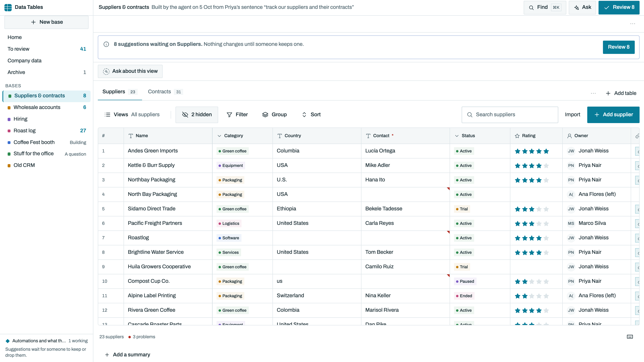Toggle the 2 hidden fields control
The image size is (644, 362).
(x=197, y=115)
